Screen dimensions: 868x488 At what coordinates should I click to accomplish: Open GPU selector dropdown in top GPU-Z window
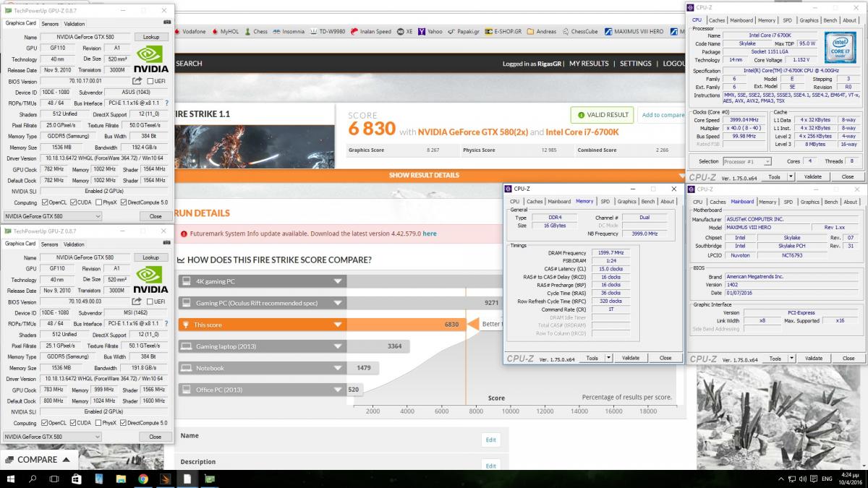click(x=52, y=216)
